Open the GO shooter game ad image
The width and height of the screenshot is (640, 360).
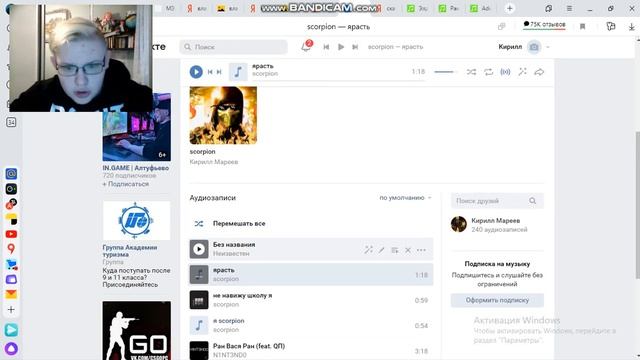[137, 331]
